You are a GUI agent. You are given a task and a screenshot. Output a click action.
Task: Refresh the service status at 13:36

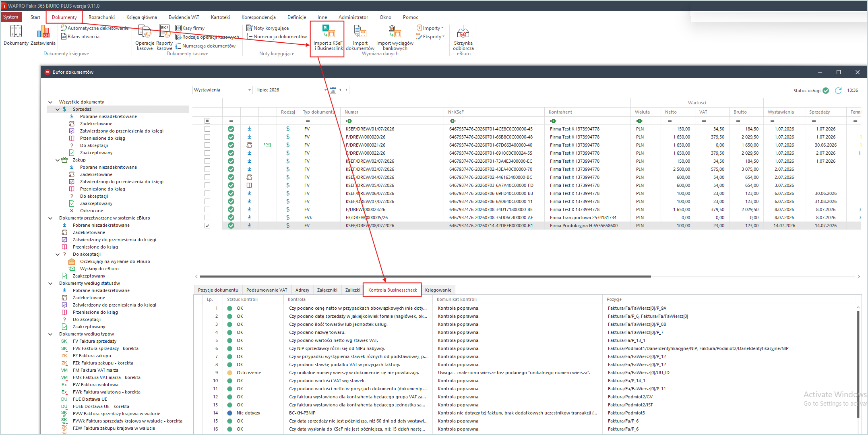click(838, 91)
